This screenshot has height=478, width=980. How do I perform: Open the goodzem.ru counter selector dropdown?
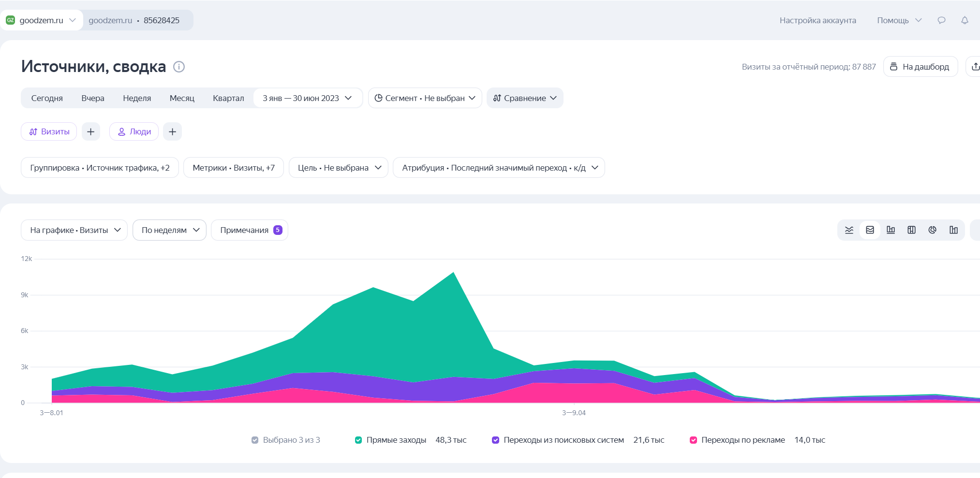(x=41, y=20)
